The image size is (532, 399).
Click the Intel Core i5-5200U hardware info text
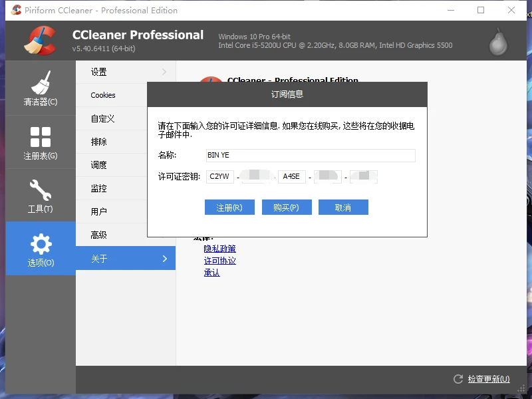pyautogui.click(x=335, y=45)
